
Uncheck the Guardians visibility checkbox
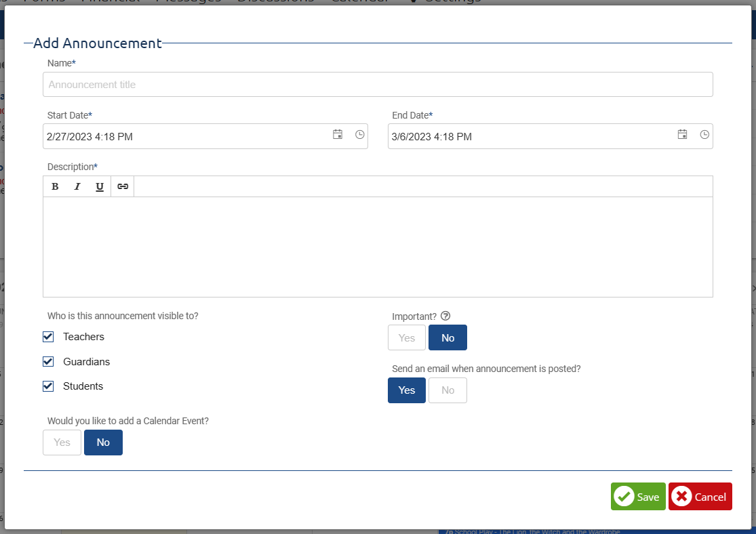click(x=48, y=361)
